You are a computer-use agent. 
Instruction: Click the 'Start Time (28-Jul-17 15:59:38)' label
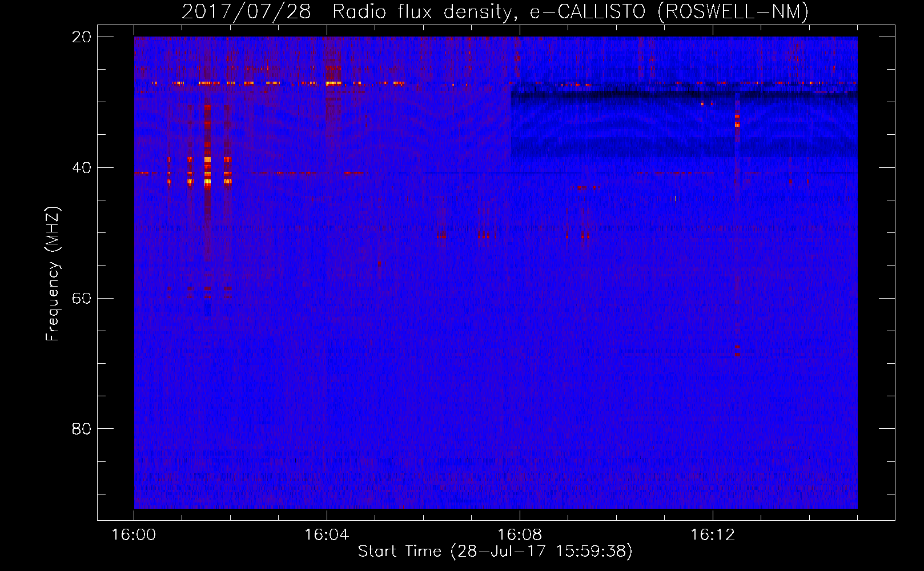[495, 552]
